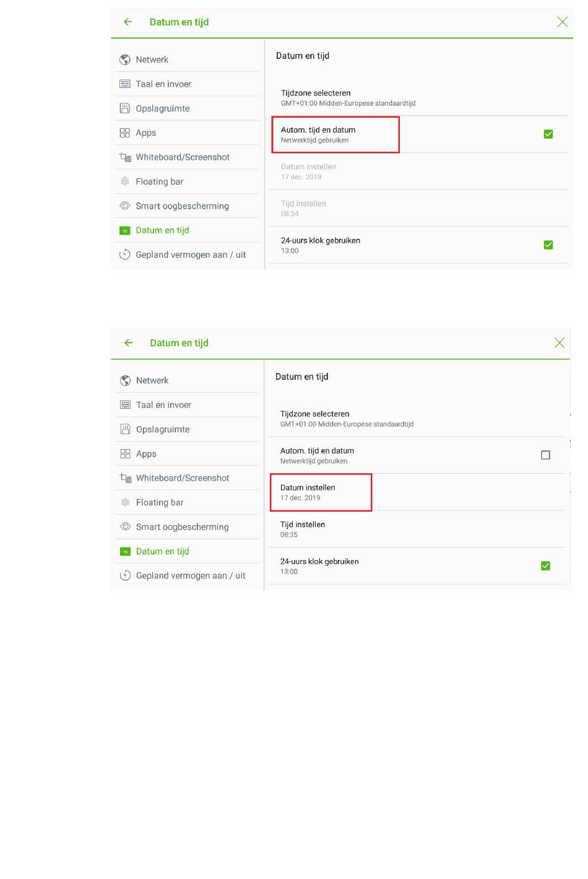Open Tijdzone selecteren in the top screenshot
This screenshot has width=588, height=879.
point(420,98)
